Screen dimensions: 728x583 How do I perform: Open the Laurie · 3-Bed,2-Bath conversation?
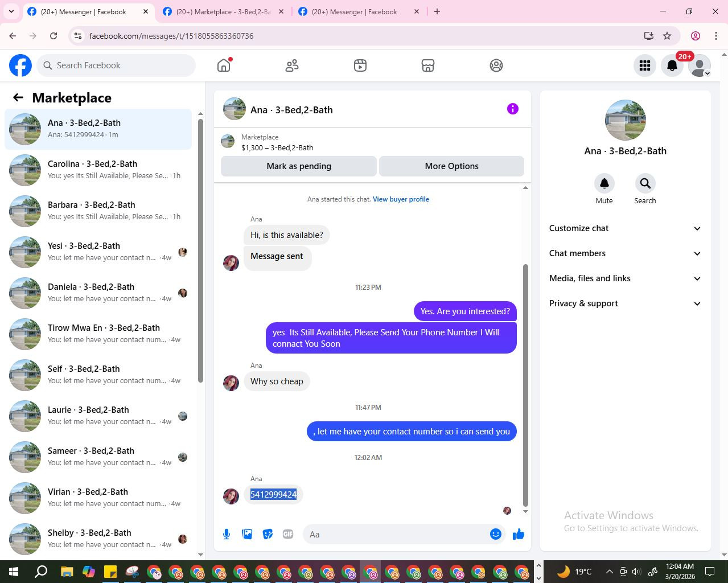pos(98,416)
